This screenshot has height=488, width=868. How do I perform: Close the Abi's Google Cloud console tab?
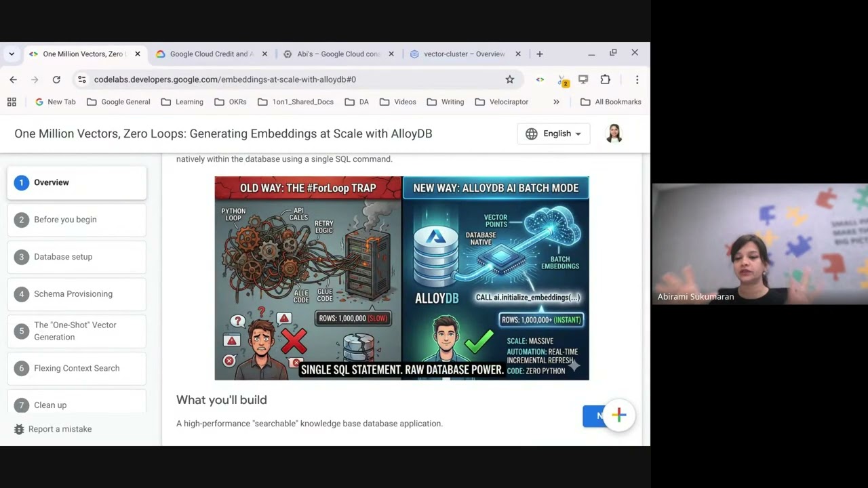click(x=391, y=54)
